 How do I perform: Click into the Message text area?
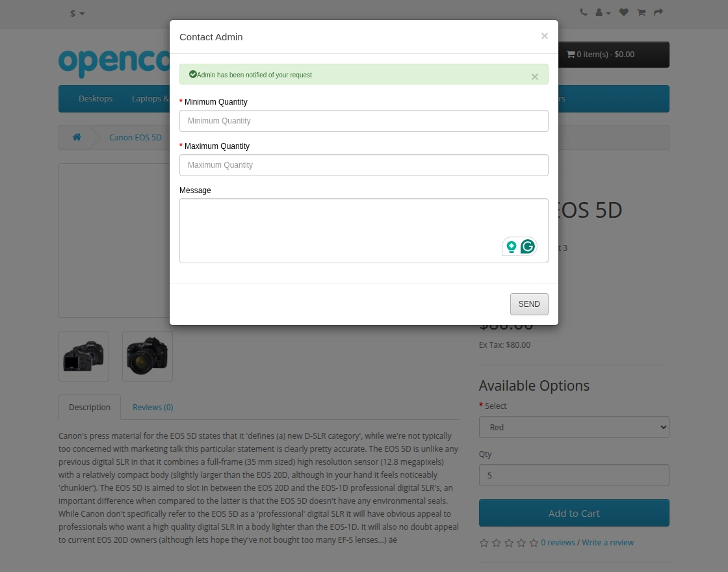click(x=363, y=231)
